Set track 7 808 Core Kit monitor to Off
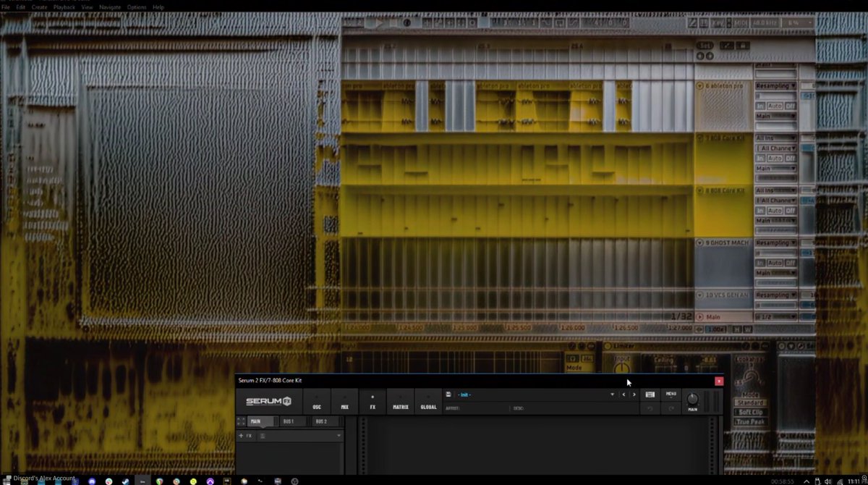 [790, 158]
